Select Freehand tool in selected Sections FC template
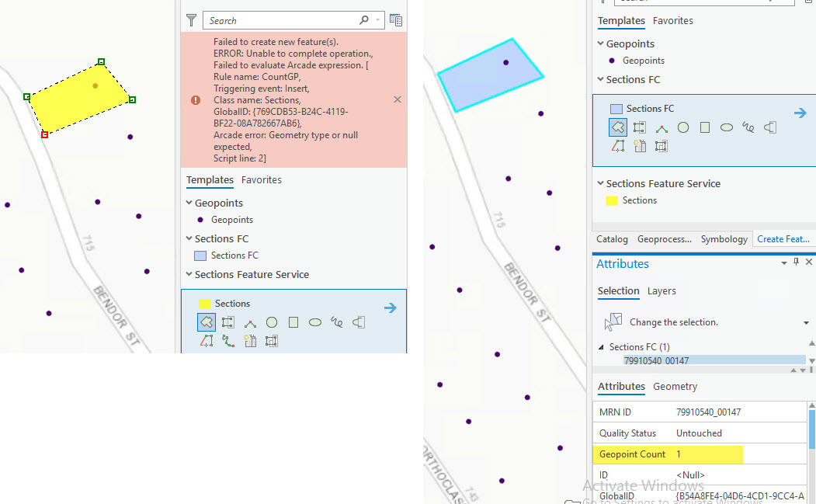Image resolution: width=816 pixels, height=504 pixels. click(748, 127)
